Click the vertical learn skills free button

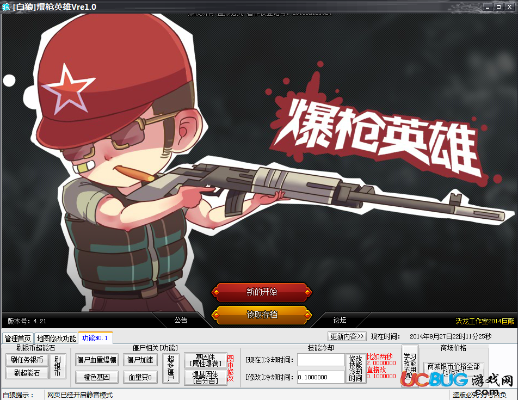tap(410, 364)
